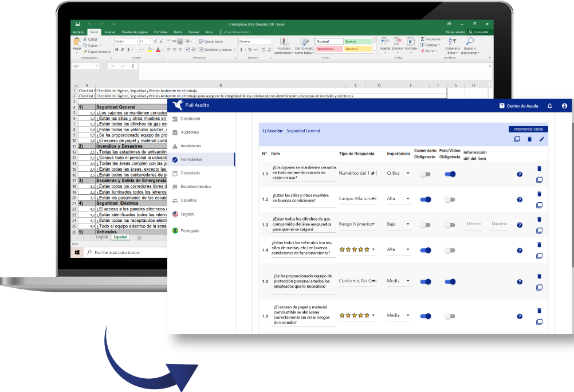Open the Rango Númerico response type dropdown
Screen dimensions: 574x392
[x=357, y=224]
